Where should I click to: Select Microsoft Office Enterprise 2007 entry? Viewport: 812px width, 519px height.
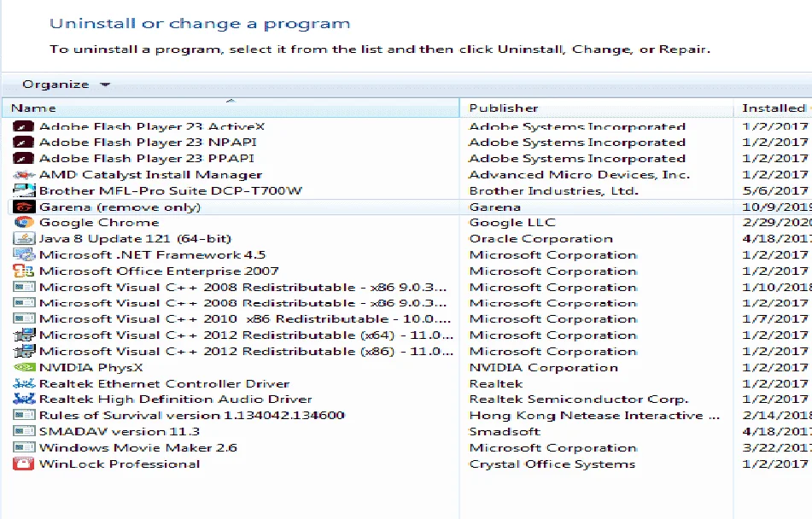[159, 271]
